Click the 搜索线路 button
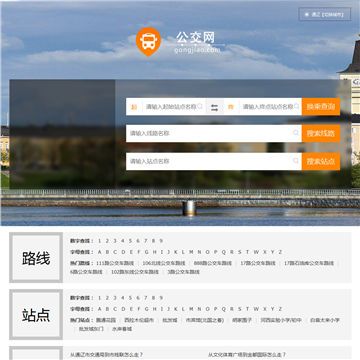This screenshot has height=360, width=360. coord(321,133)
